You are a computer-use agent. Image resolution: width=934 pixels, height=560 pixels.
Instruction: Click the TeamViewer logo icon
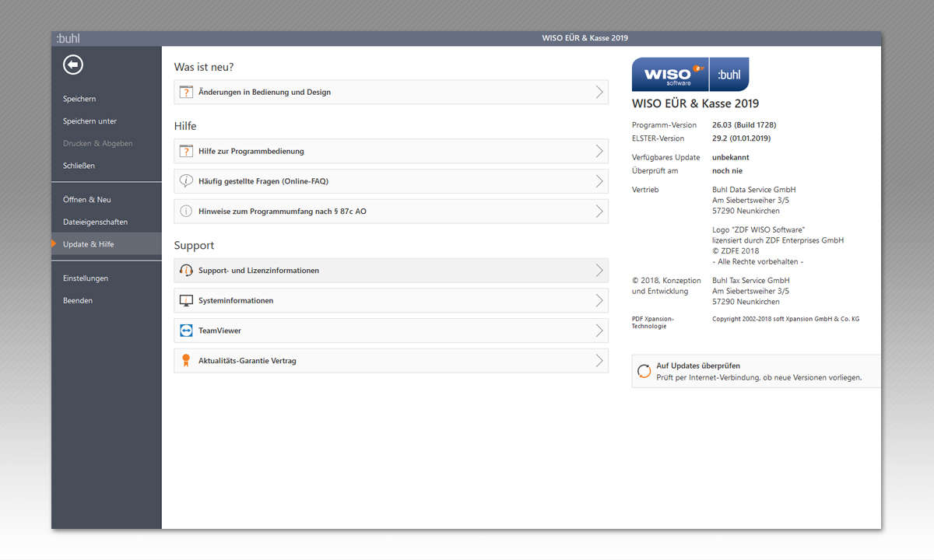(186, 331)
